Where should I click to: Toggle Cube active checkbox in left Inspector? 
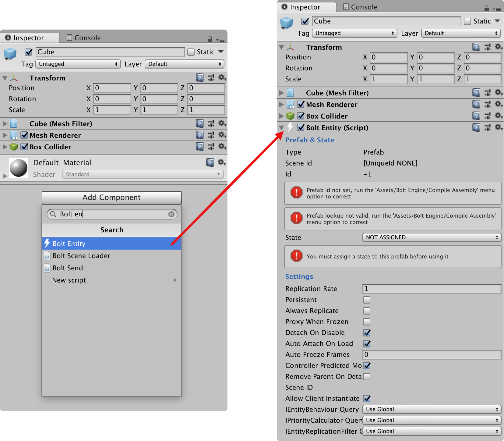coord(29,52)
